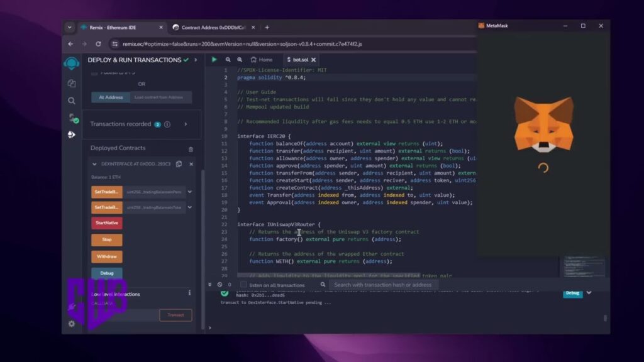Click the red StartNative button
Viewport: 644px width, 362px height.
pos(107,223)
